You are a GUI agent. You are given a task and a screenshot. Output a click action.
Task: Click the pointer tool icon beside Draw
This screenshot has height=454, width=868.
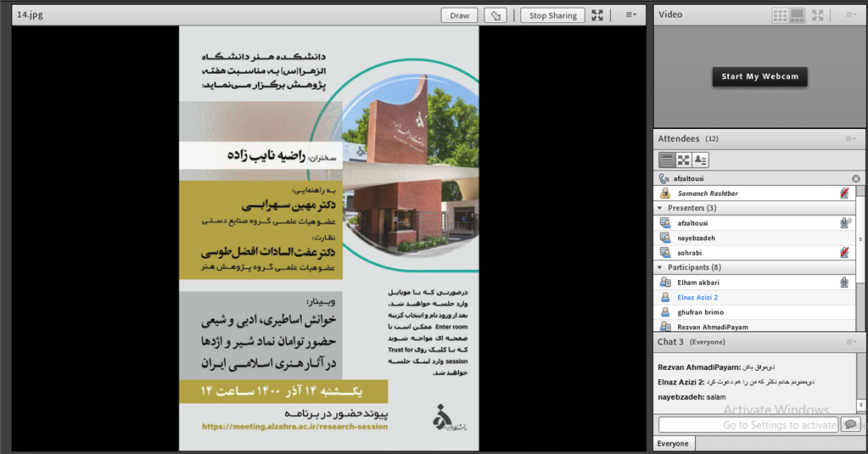tap(496, 15)
